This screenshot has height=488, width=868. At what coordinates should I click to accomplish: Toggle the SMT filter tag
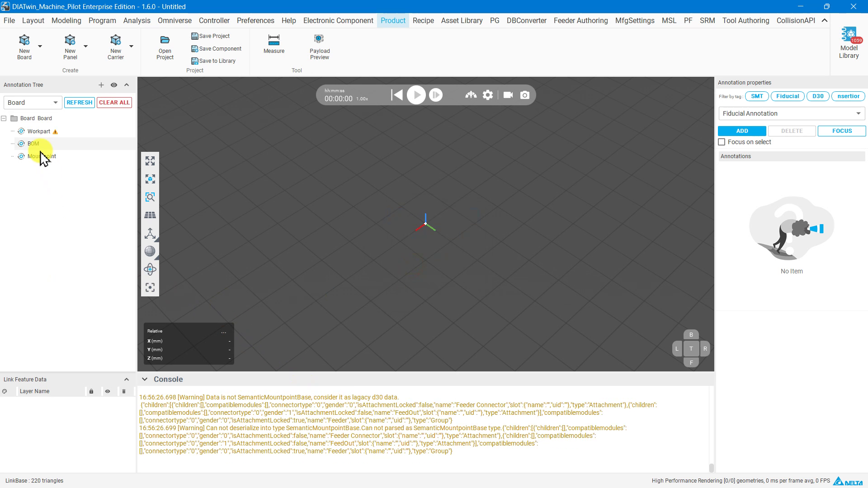(x=757, y=96)
